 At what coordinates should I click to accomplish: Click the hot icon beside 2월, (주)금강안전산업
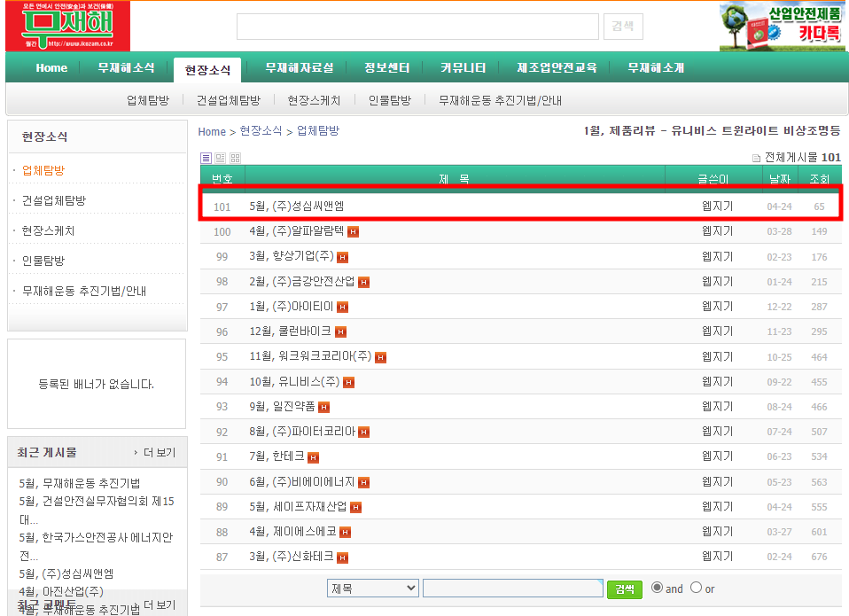coord(364,282)
